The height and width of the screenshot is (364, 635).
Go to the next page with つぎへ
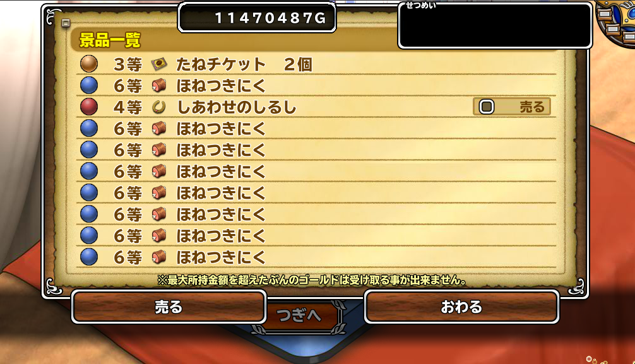coord(299,315)
